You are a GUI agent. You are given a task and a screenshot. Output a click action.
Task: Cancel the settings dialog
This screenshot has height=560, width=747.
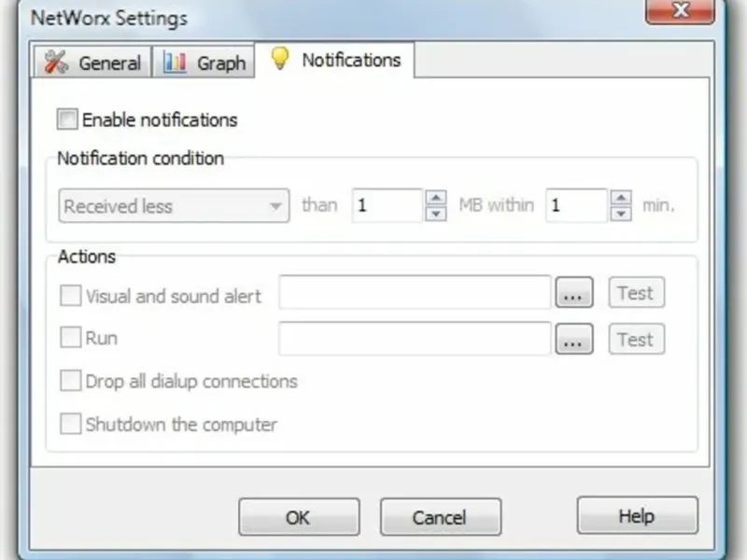pyautogui.click(x=441, y=517)
